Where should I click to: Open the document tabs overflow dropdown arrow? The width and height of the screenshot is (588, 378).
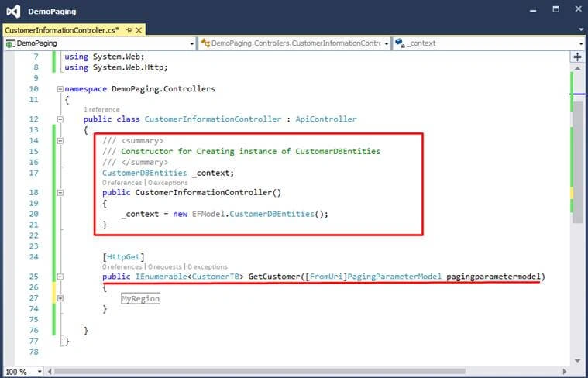[x=581, y=29]
